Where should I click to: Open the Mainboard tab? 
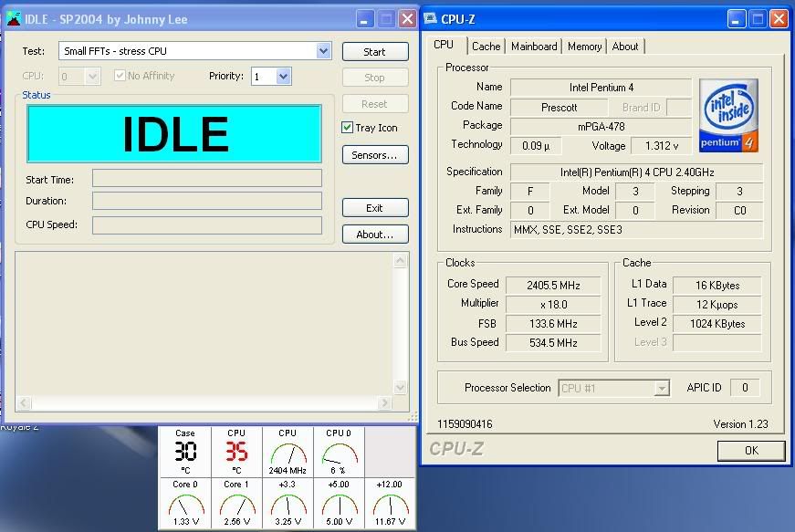tap(534, 47)
